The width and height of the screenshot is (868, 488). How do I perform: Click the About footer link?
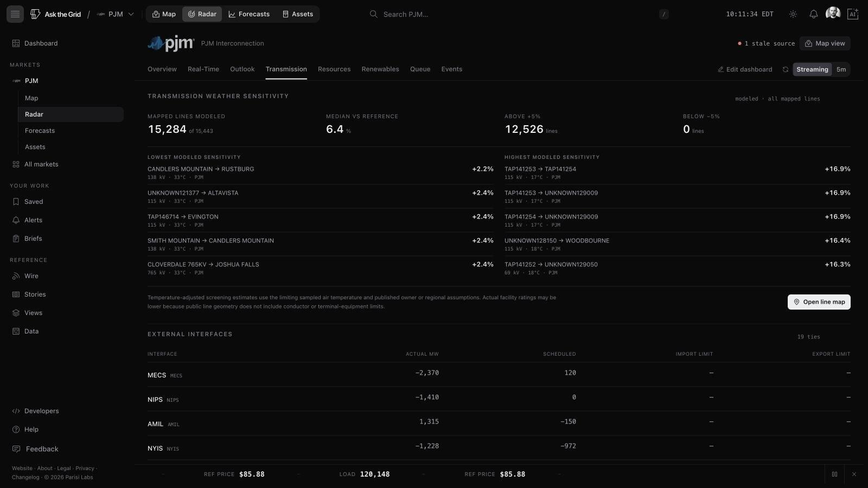click(45, 468)
